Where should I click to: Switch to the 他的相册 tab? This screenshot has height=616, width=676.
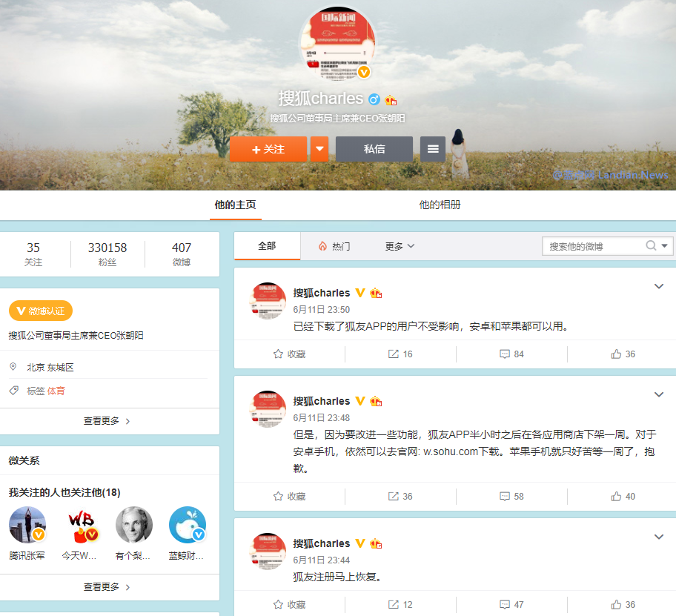(x=440, y=205)
